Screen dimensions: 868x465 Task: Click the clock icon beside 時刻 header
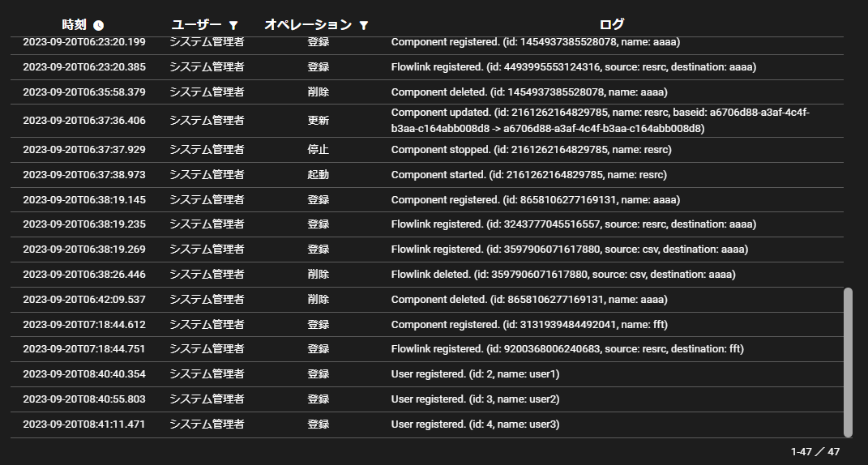coord(99,25)
